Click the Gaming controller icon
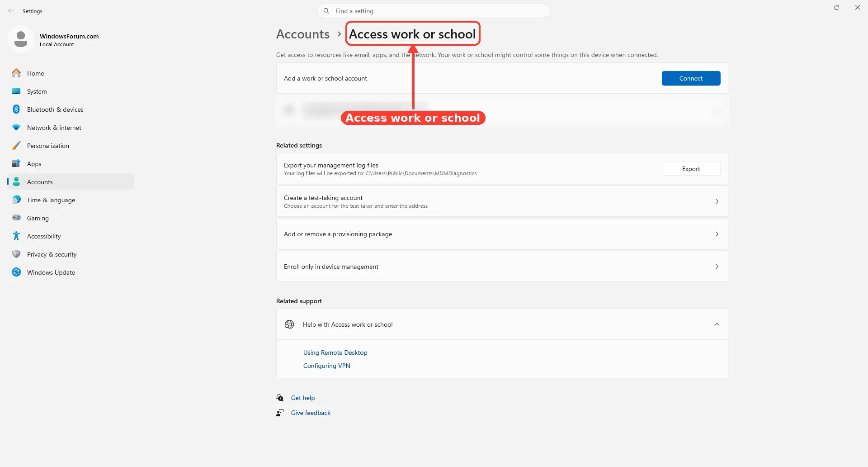 click(16, 218)
